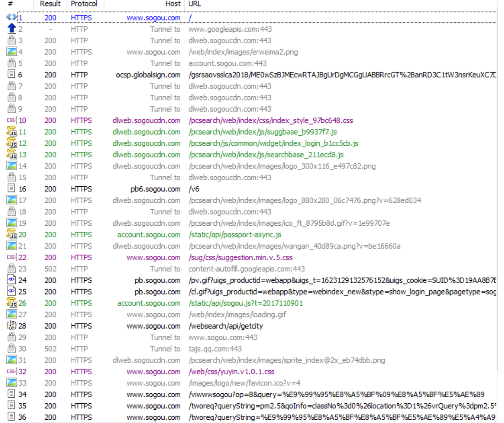
Task: Select host ocsp.globalsign.com in row 6
Action: pos(148,75)
